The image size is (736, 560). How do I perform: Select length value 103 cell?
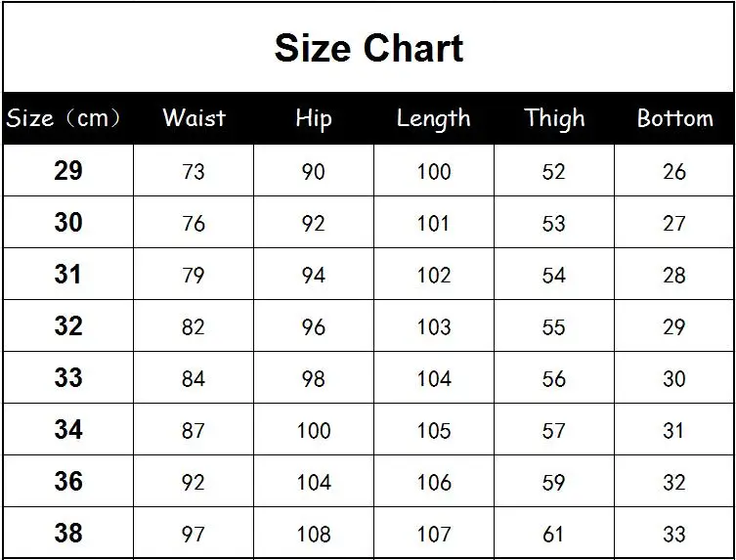coord(434,325)
